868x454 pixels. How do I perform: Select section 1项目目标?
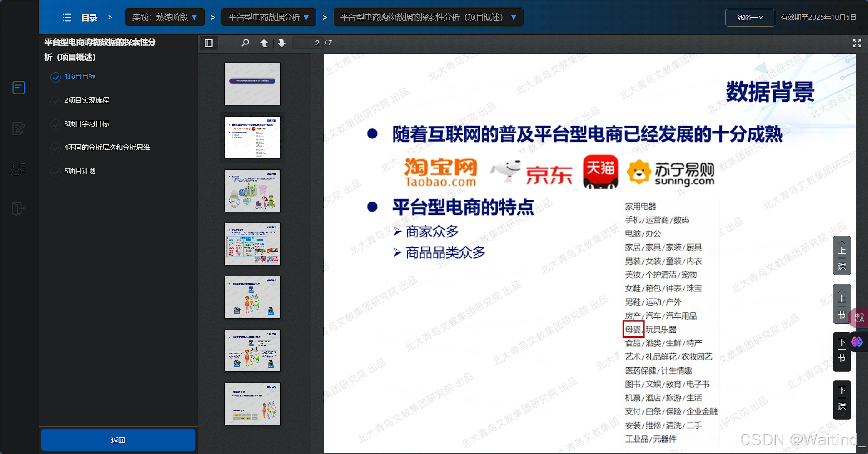[80, 77]
